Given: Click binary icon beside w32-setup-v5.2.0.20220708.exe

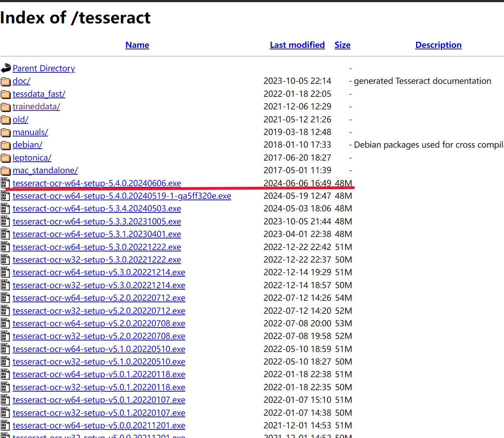Looking at the screenshot, I should 5,336.
